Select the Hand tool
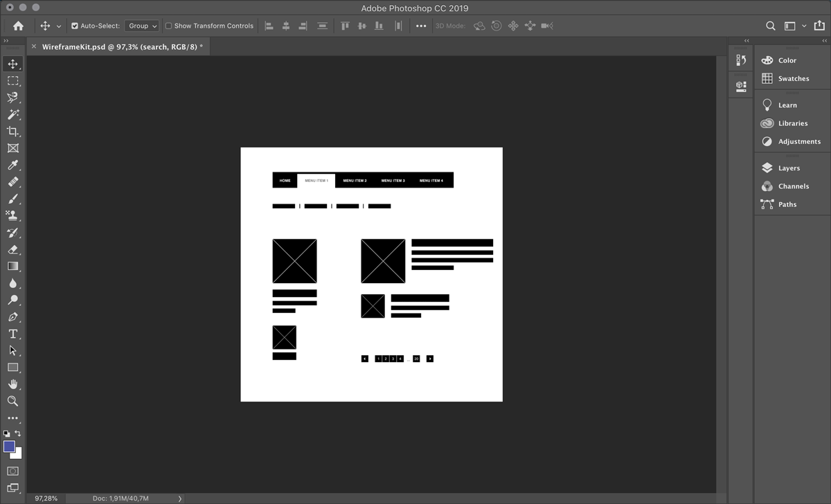 (12, 385)
